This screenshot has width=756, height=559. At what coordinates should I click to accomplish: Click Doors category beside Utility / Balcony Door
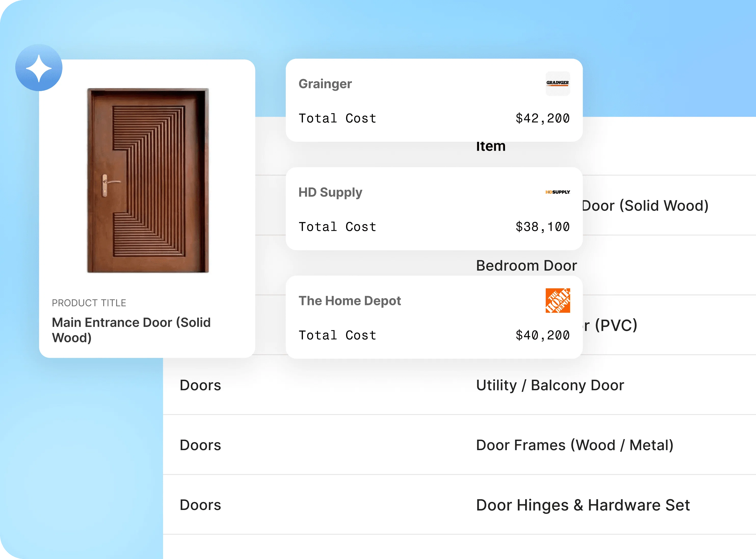pos(200,385)
